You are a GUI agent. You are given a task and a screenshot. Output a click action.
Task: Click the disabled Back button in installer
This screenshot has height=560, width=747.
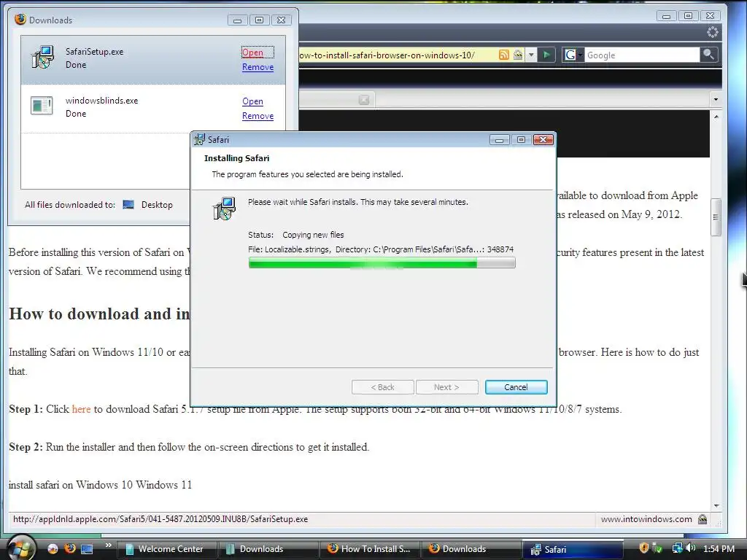382,387
